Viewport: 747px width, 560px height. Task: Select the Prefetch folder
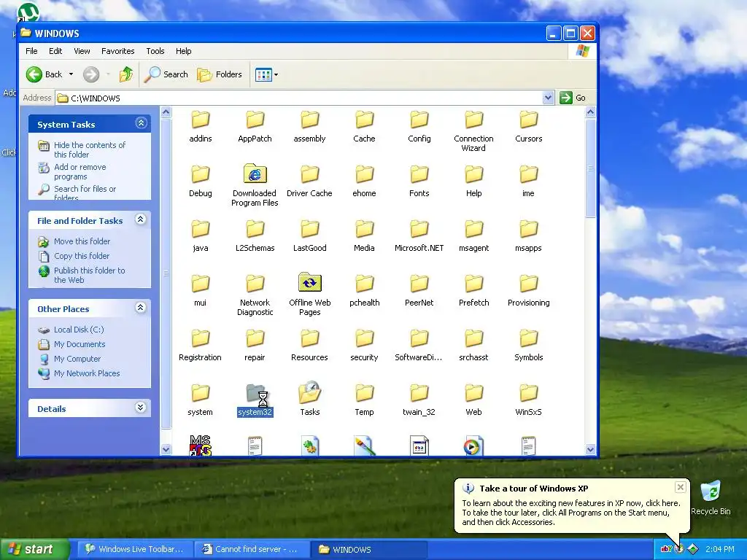(x=474, y=290)
